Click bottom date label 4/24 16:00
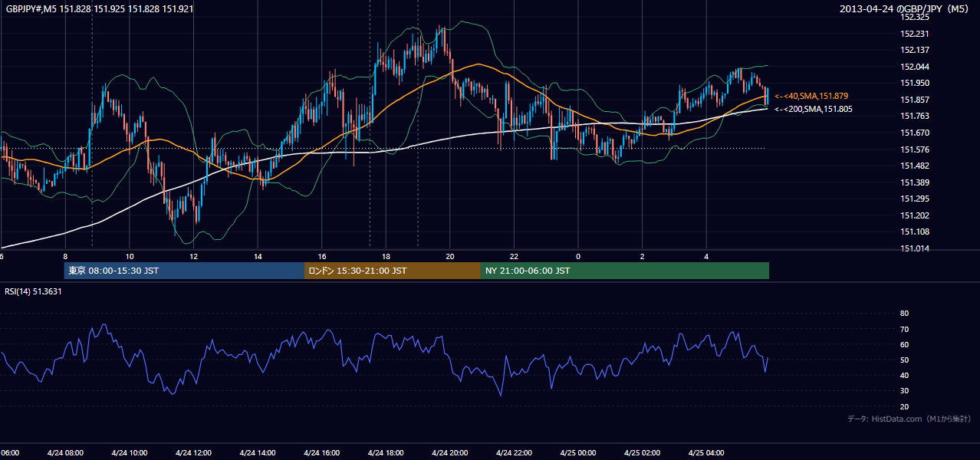 point(322,452)
